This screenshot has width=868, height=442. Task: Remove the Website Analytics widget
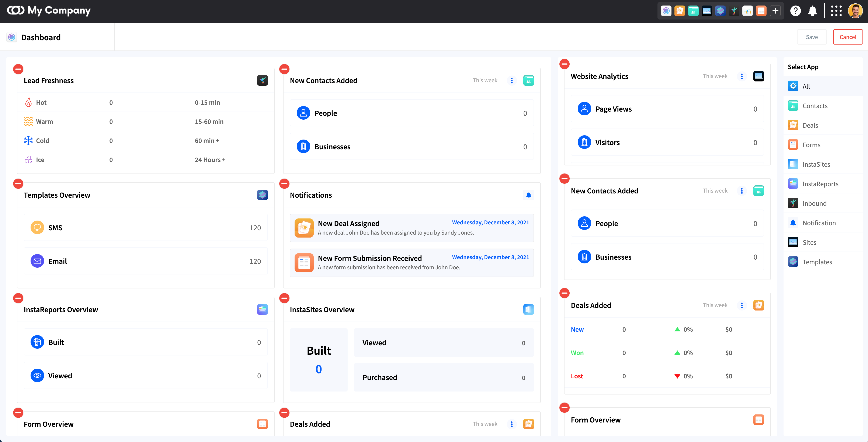[x=564, y=64]
